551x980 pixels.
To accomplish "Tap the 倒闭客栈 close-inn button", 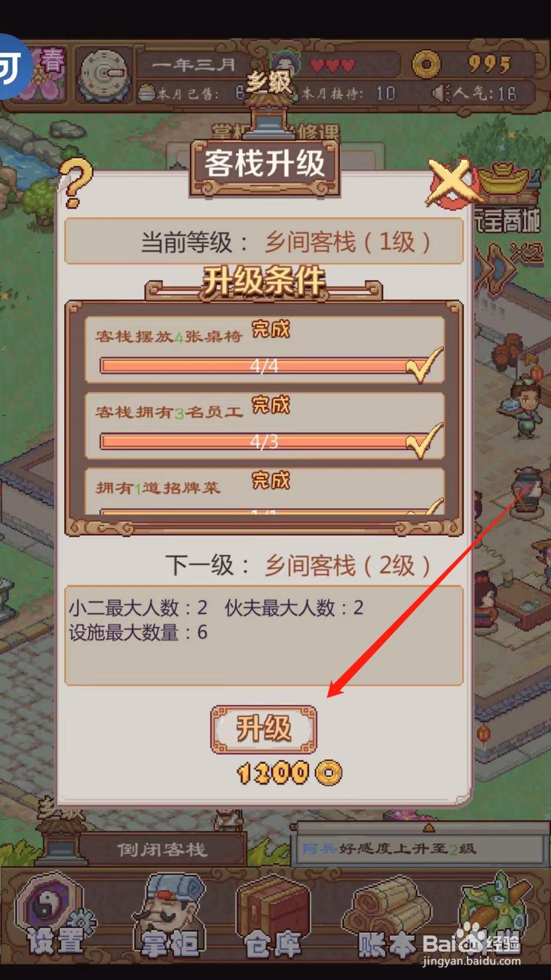I will (x=162, y=850).
